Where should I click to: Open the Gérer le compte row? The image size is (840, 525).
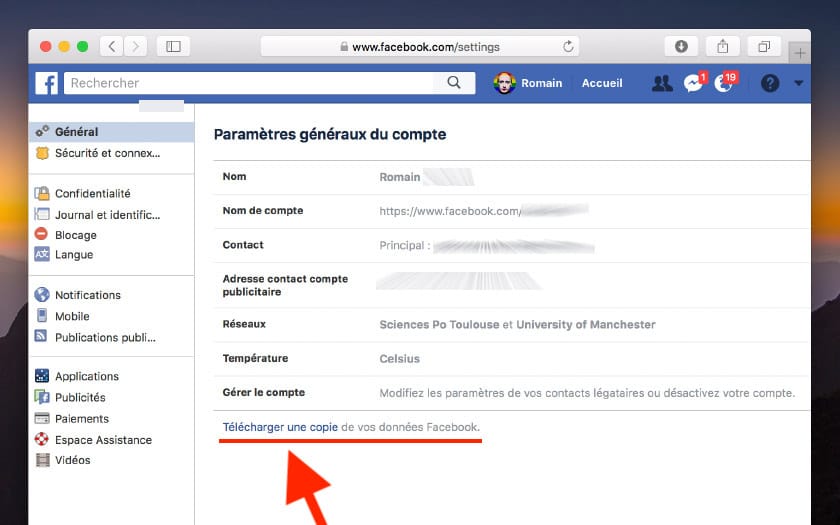tap(512, 393)
